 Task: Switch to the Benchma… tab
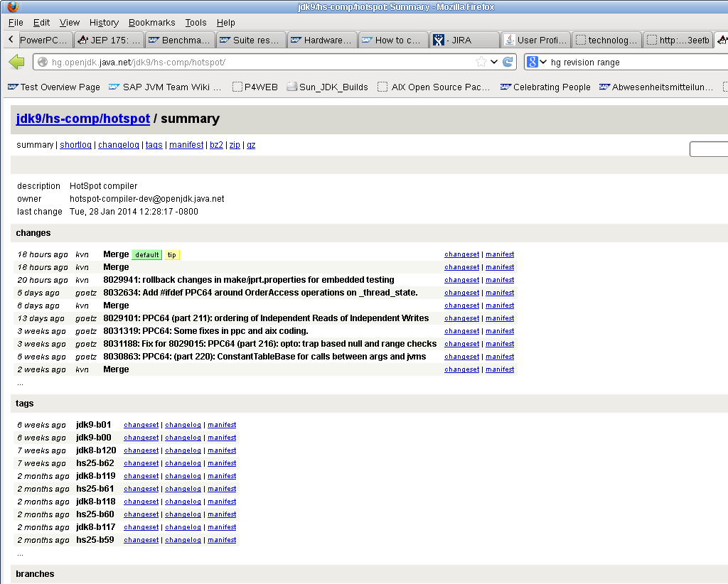click(x=180, y=40)
